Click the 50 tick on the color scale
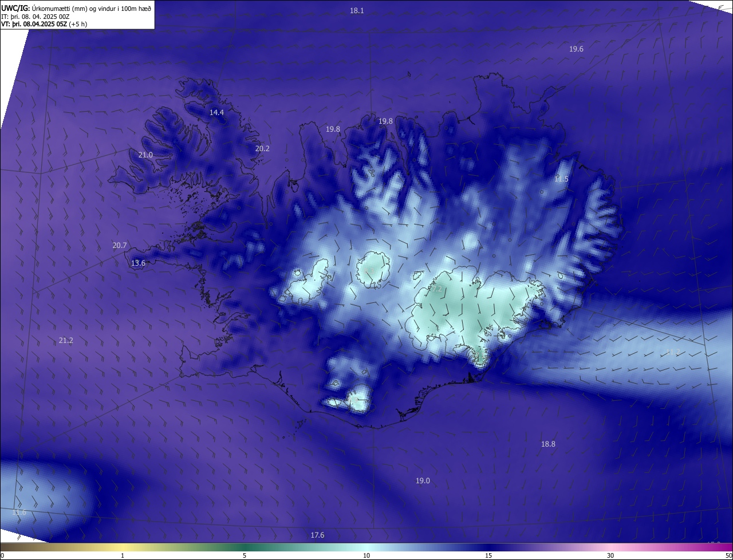The height and width of the screenshot is (560, 733). pos(728,556)
